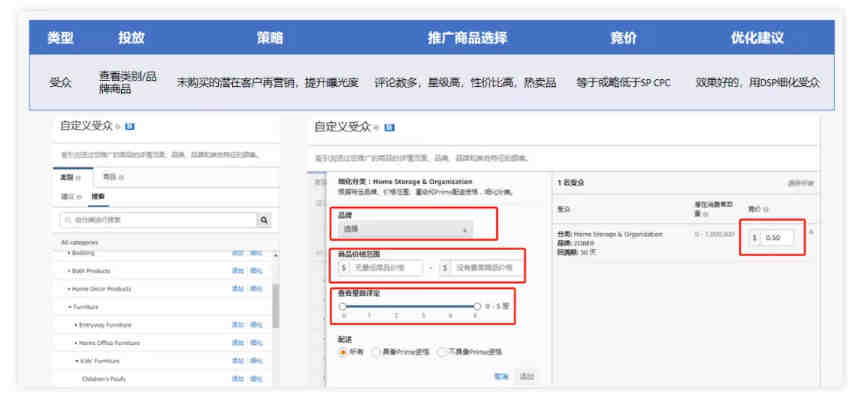Click blue badge icon beside right 自定义受众 title
The image size is (855, 397).
pos(389,128)
